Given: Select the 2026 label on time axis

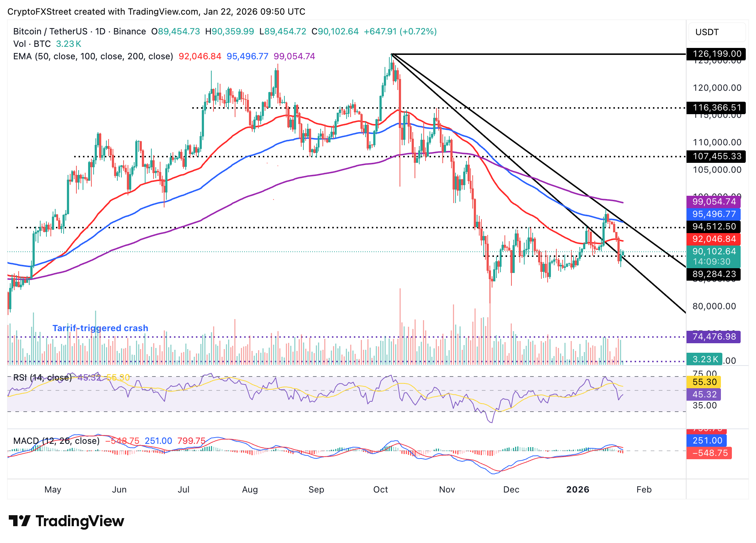Looking at the screenshot, I should (x=578, y=490).
